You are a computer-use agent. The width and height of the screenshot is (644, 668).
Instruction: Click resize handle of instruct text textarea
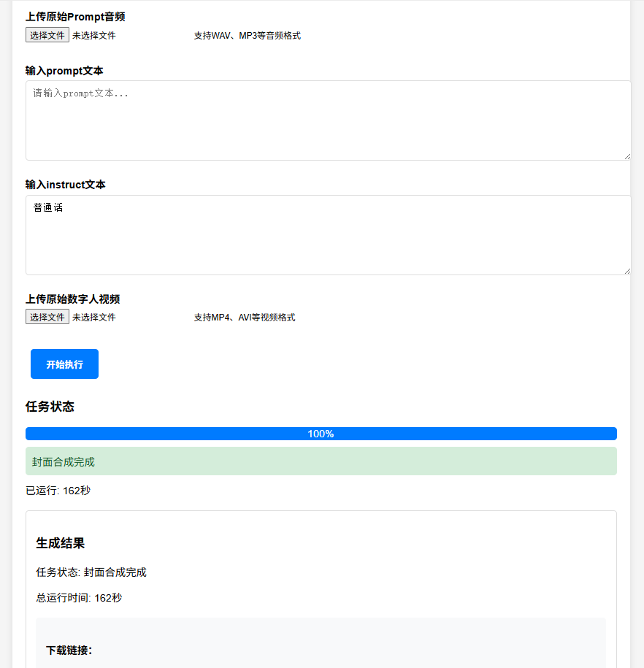click(x=627, y=271)
